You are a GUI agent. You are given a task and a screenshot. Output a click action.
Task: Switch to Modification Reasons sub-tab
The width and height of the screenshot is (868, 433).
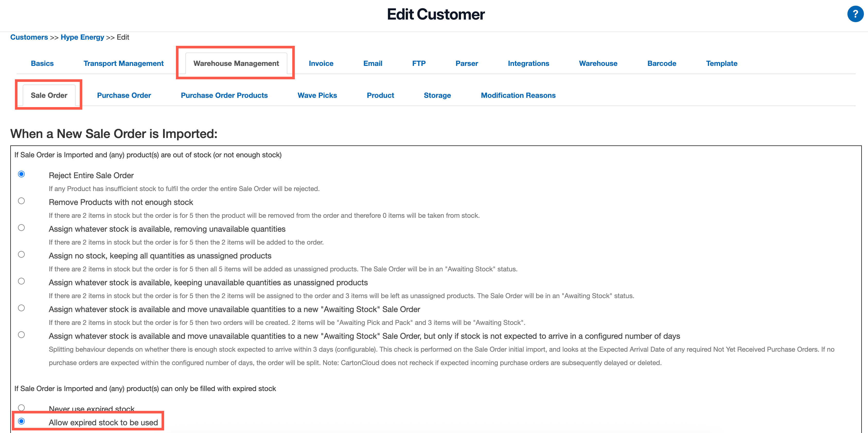[518, 96]
